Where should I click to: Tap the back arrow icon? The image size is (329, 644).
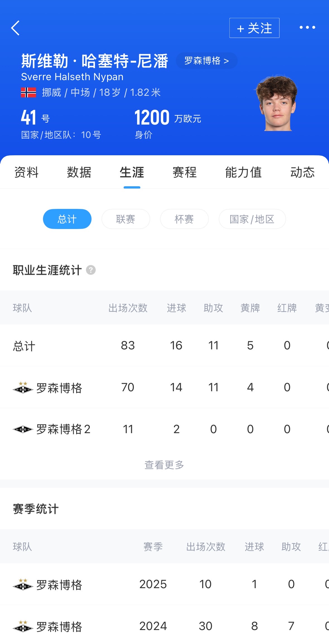[x=16, y=28]
